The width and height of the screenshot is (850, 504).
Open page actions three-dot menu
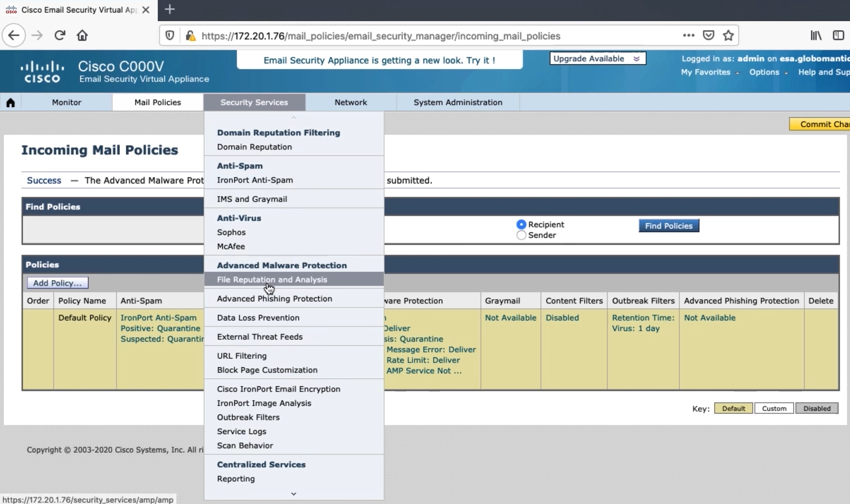pos(688,35)
